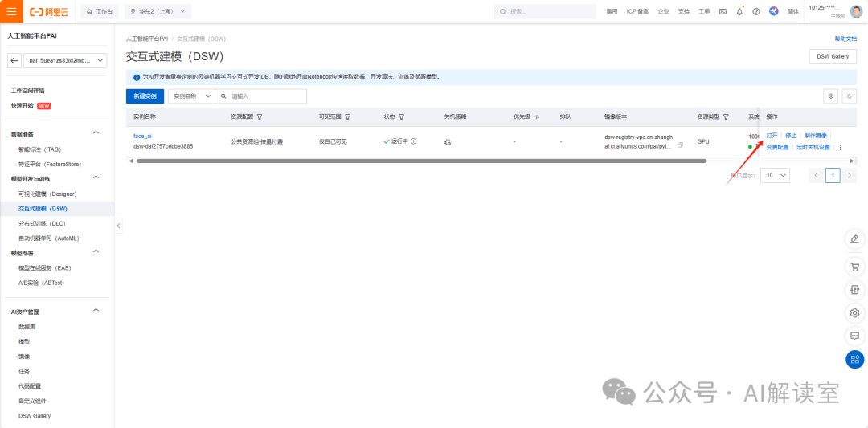The height and width of the screenshot is (428, 868).
Task: Open more actions menu for face_ai
Action: pos(841,148)
